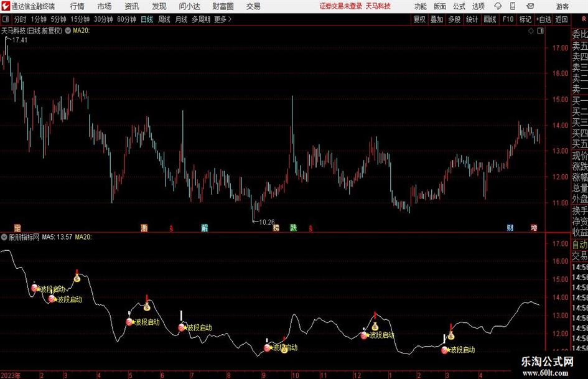Click the red ball signal near December

pos(364,335)
